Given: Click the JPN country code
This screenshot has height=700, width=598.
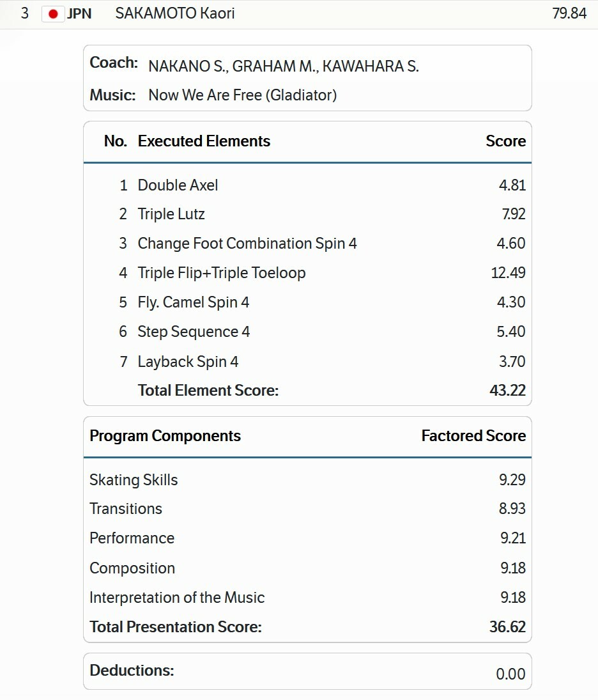Looking at the screenshot, I should 79,13.
